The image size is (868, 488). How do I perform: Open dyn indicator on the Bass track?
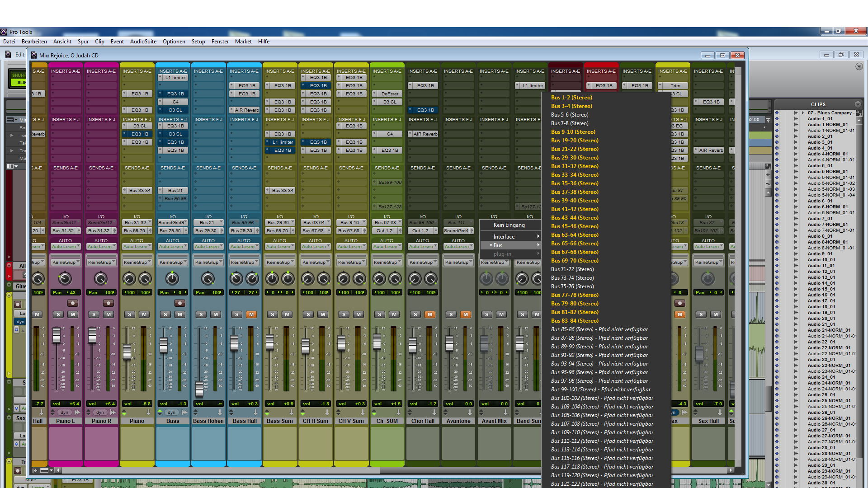pos(172,413)
